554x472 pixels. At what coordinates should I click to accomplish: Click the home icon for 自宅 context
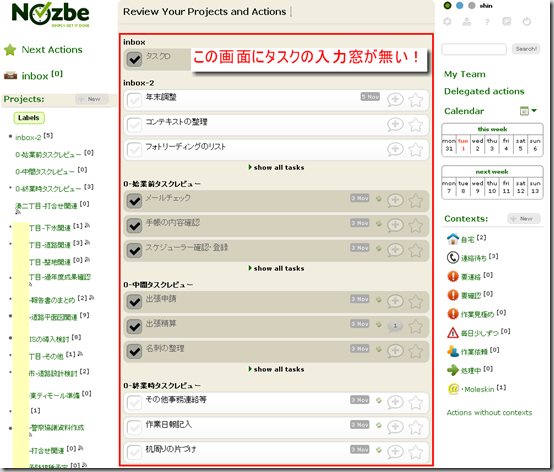click(x=453, y=239)
